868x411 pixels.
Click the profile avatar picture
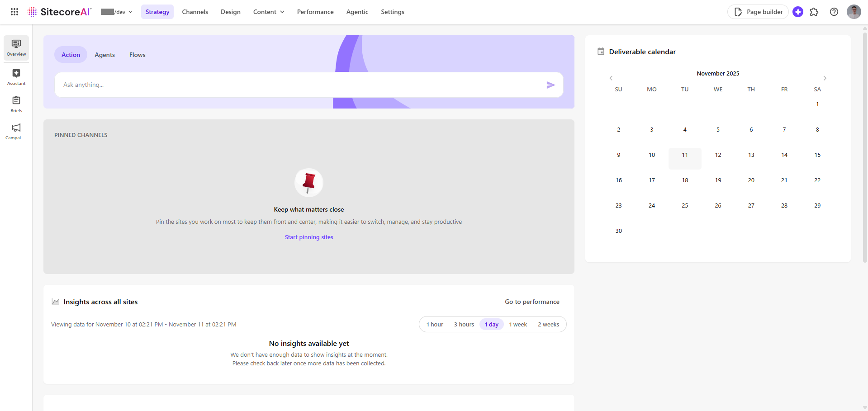(x=854, y=12)
